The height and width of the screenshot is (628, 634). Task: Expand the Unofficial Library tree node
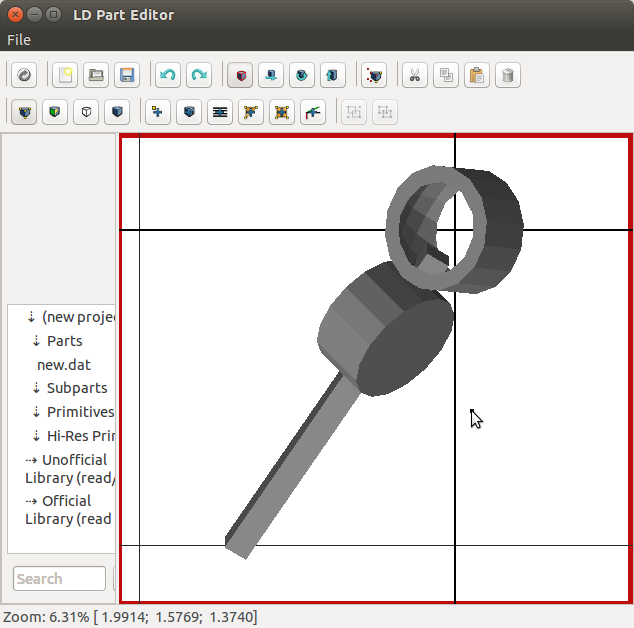tap(31, 460)
